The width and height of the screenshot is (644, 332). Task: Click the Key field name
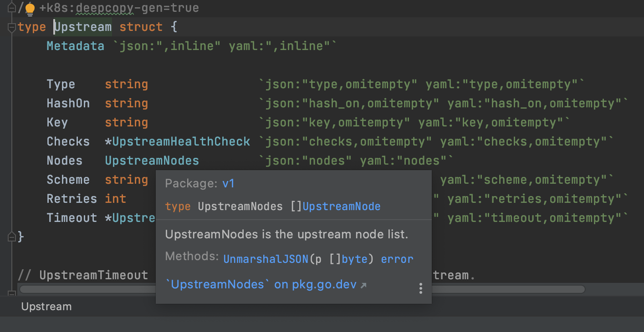(57, 123)
